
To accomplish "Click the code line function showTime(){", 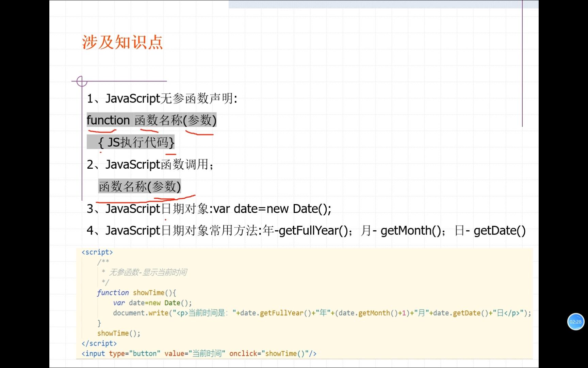I will (x=136, y=293).
